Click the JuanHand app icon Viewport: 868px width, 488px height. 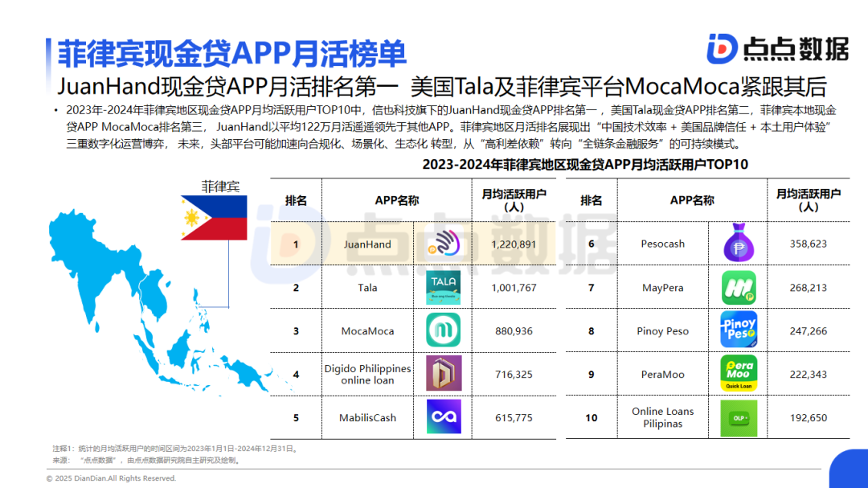point(444,243)
